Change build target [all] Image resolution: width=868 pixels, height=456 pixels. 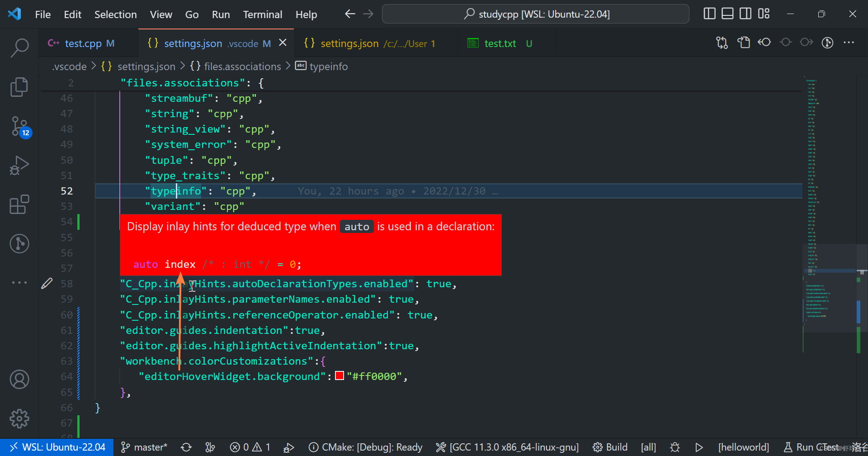(648, 447)
